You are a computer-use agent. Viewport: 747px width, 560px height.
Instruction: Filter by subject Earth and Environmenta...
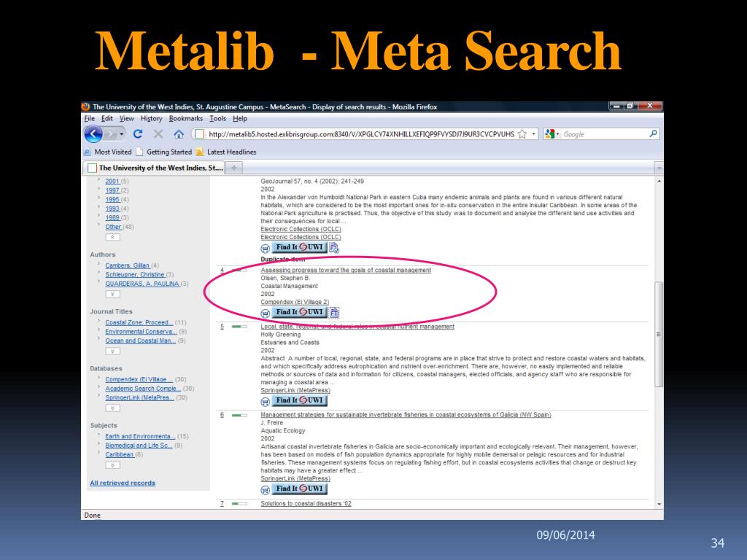coord(140,436)
